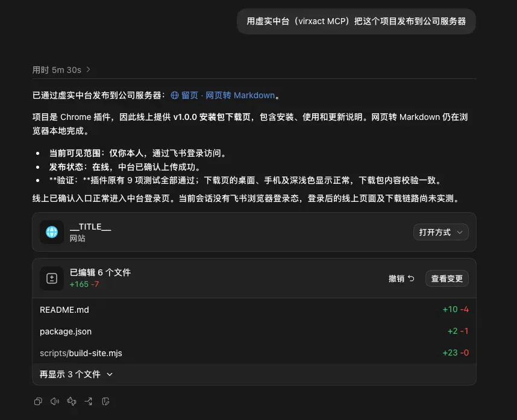Image resolution: width=517 pixels, height=420 pixels.
Task: Click the diff icon beside edited files
Action: pyautogui.click(x=52, y=278)
